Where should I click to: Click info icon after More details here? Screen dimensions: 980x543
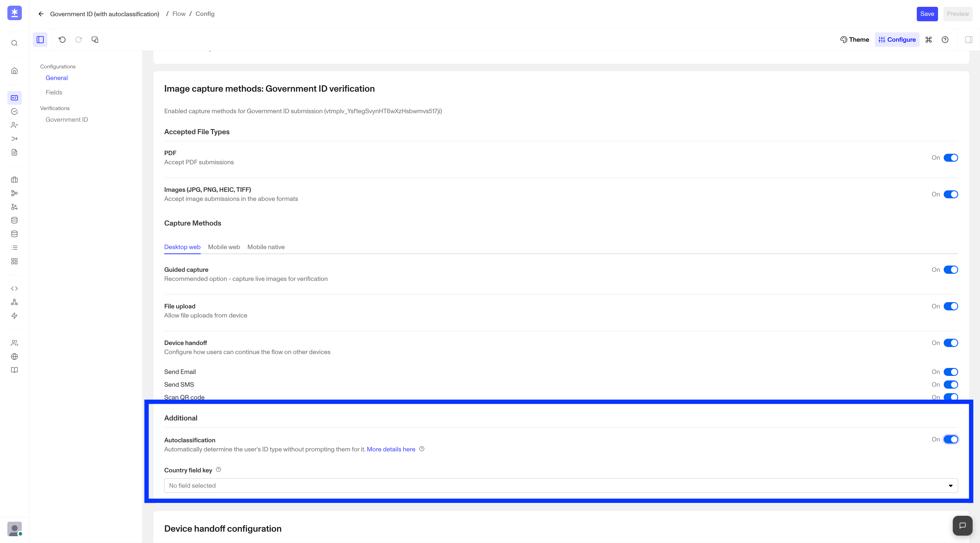point(422,449)
